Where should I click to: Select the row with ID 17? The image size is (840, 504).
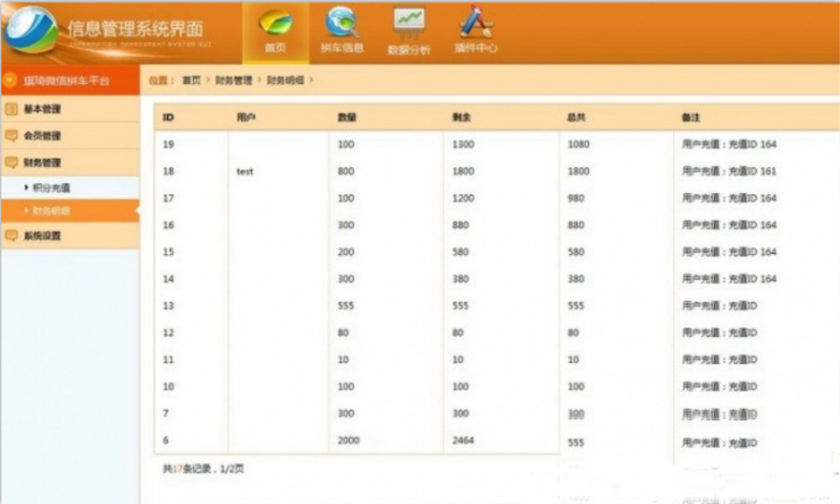[x=496, y=198]
